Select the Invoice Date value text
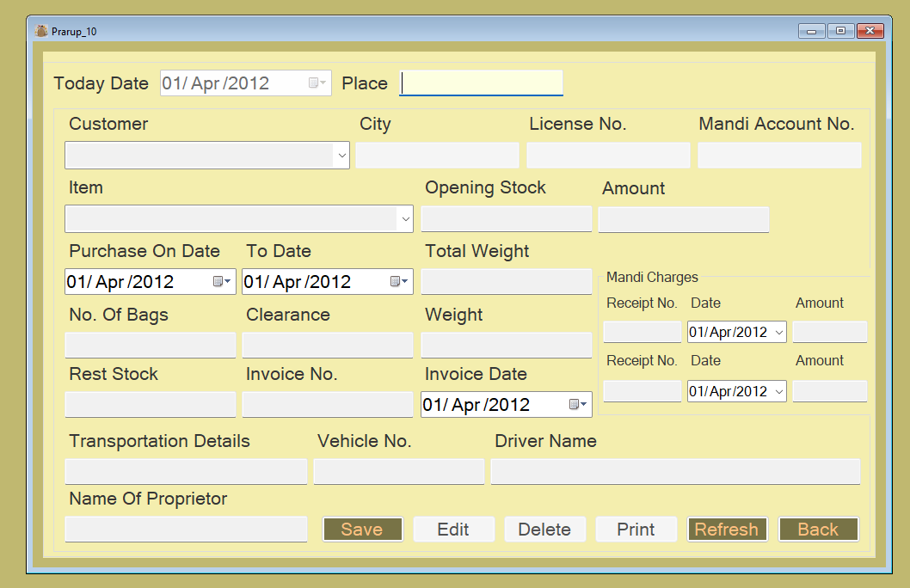910x588 pixels. point(477,405)
